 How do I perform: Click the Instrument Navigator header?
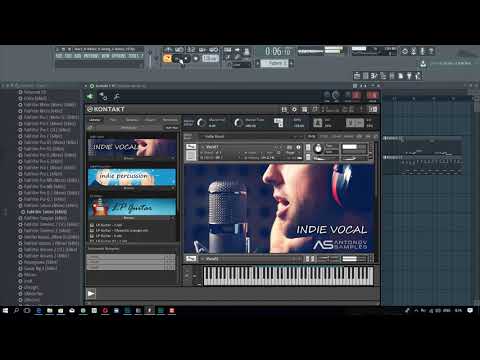(104, 249)
